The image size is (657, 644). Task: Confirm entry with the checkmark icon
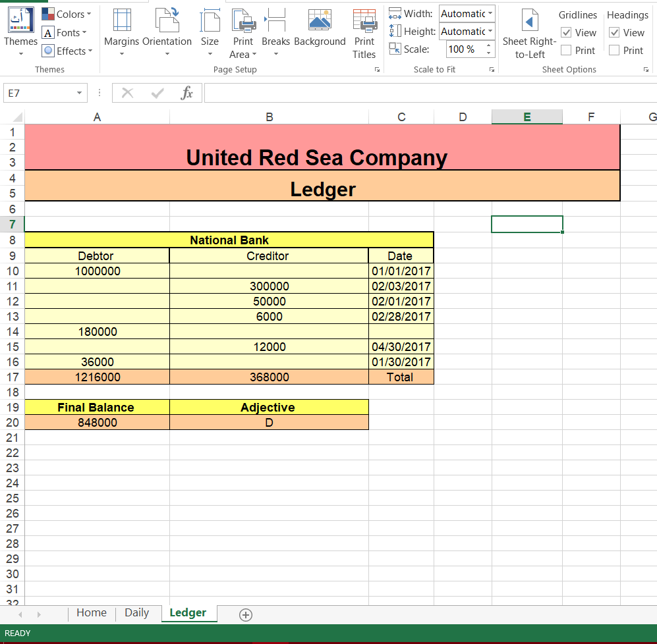point(157,93)
